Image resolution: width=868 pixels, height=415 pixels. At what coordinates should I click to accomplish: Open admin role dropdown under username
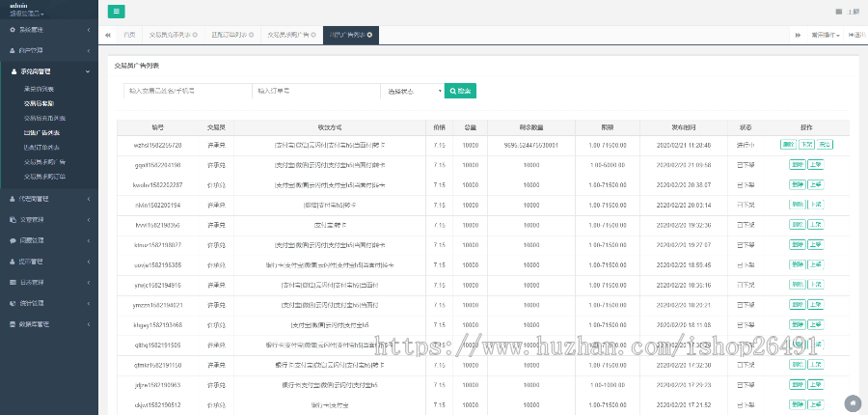coord(27,14)
